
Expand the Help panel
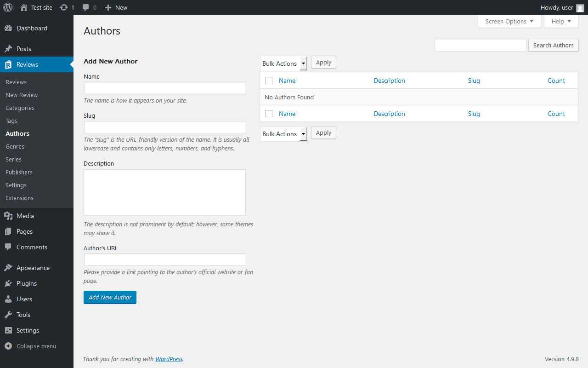561,21
